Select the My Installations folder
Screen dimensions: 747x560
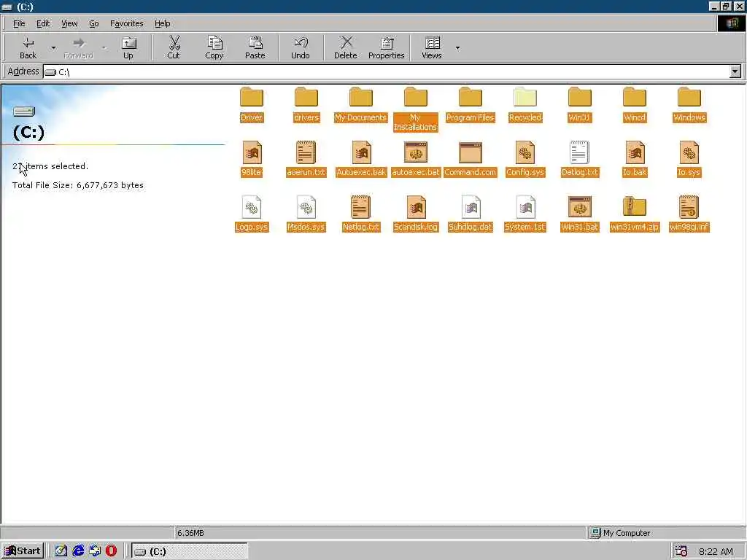[x=415, y=109]
